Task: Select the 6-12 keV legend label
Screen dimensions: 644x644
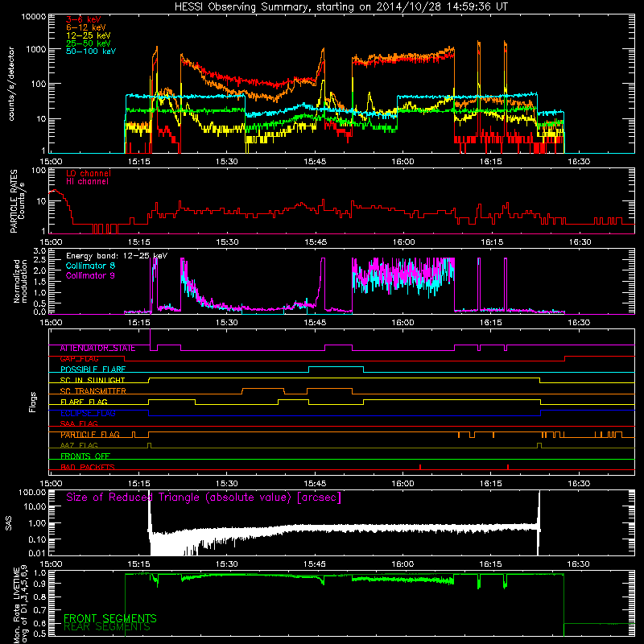Action: tap(86, 27)
